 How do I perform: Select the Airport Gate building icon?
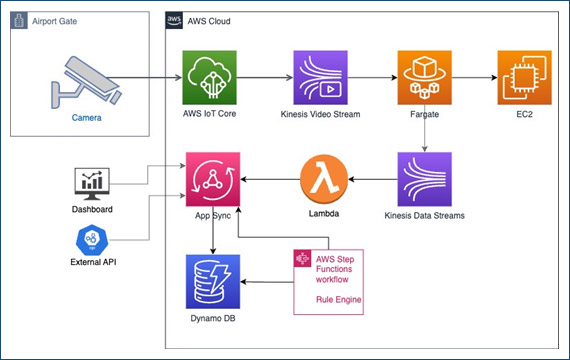coord(19,20)
